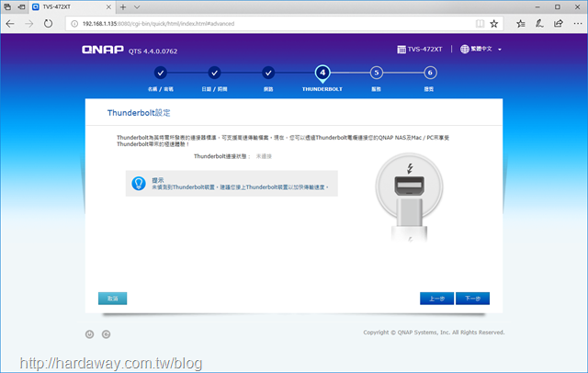Click the browser forward arrow
588x373 pixels.
click(x=28, y=24)
